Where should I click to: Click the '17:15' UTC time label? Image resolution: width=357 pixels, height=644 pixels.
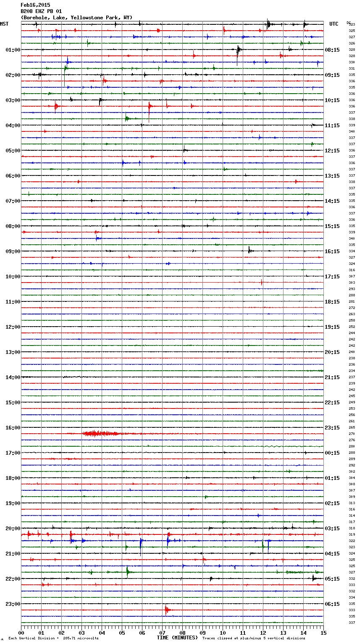coord(332,277)
